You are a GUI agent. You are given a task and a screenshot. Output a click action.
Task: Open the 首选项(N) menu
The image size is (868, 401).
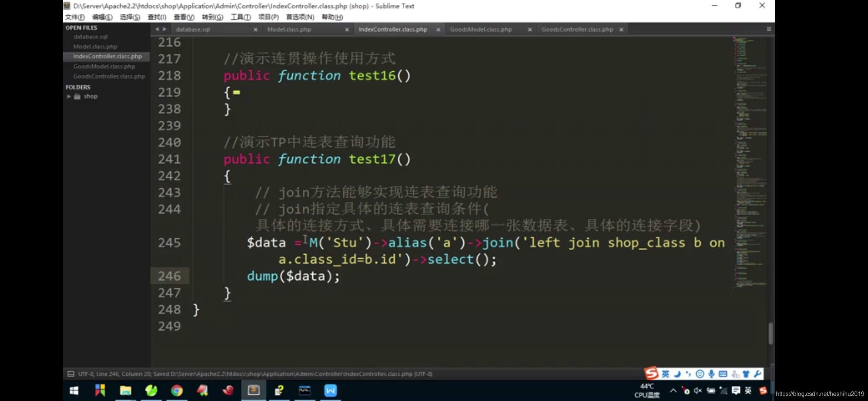(300, 17)
